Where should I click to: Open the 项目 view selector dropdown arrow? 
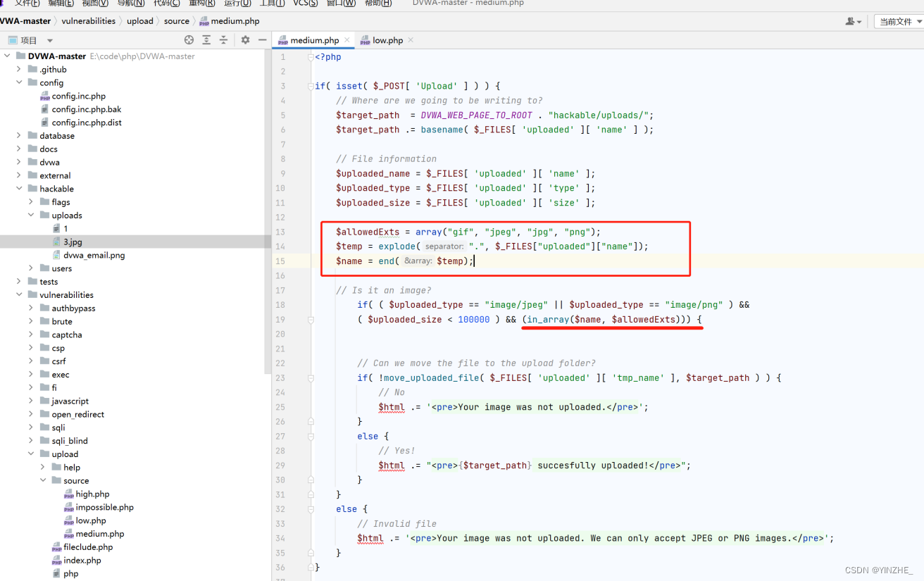click(x=50, y=41)
